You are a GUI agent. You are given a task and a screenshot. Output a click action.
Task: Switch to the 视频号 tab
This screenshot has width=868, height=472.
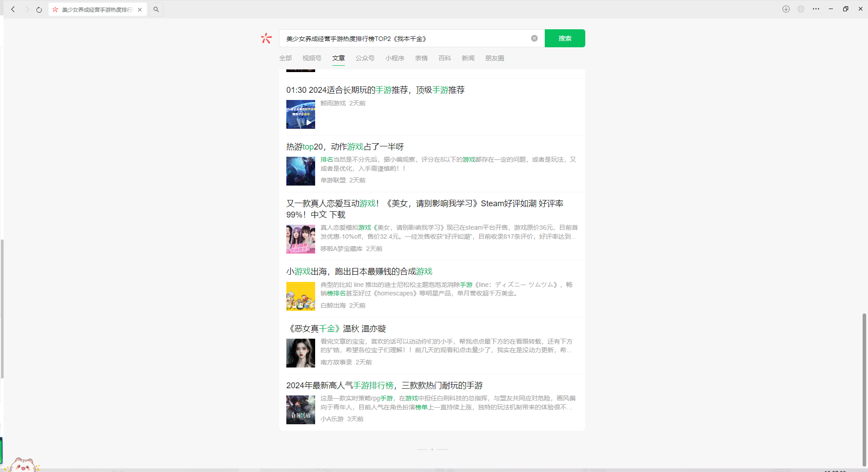tap(312, 58)
